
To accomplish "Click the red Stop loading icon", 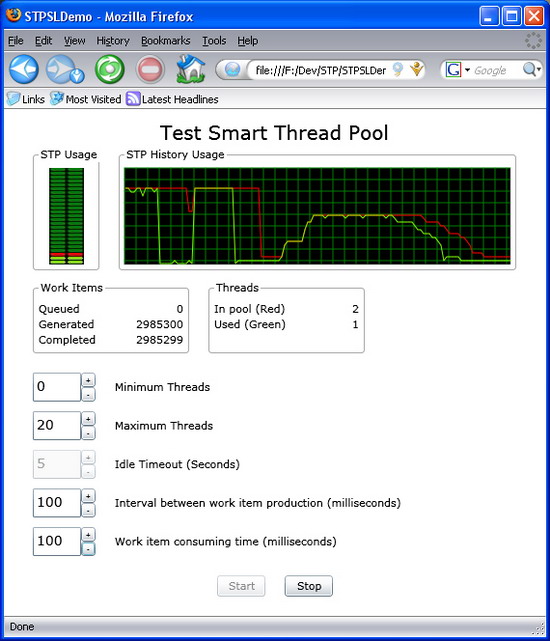I will click(150, 69).
